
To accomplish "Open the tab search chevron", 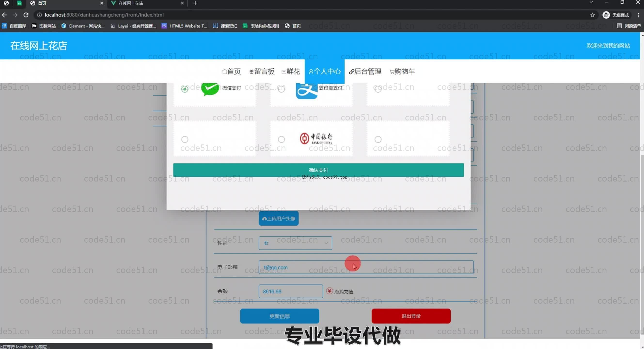I will [591, 2].
